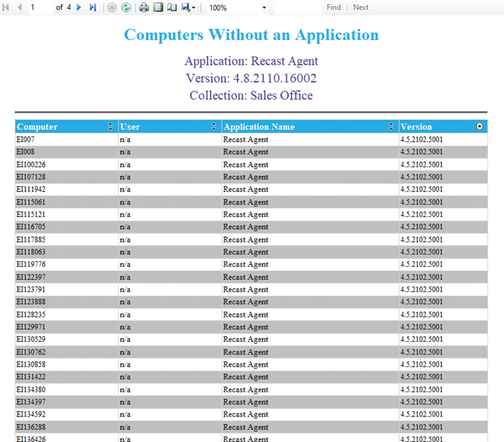Sort table by Application Name column
The height and width of the screenshot is (442, 504).
point(391,126)
